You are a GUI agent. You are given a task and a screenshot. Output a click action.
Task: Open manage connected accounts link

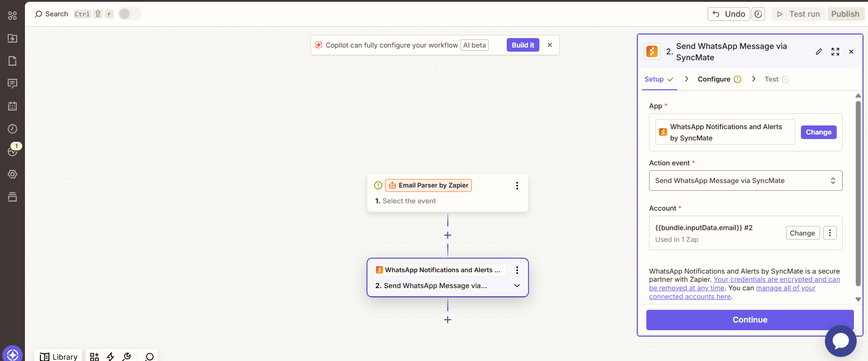(786, 288)
